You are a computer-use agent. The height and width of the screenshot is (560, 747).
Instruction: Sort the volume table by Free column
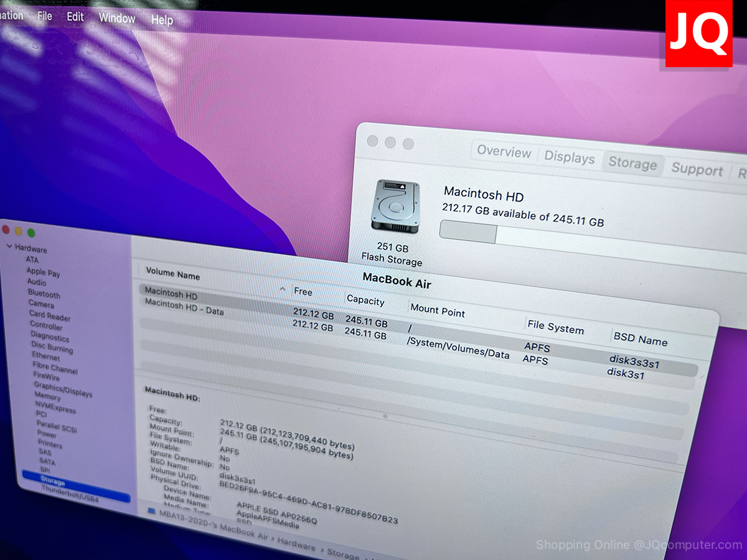click(x=303, y=291)
